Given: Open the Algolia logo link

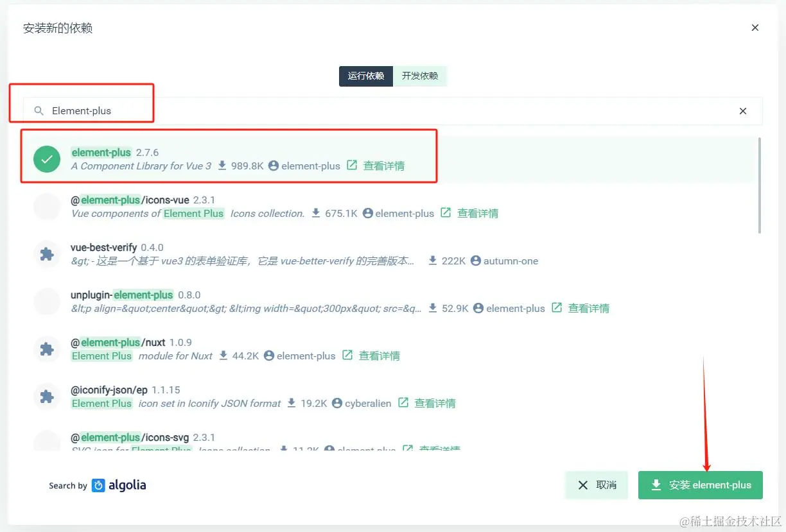Looking at the screenshot, I should pyautogui.click(x=119, y=485).
